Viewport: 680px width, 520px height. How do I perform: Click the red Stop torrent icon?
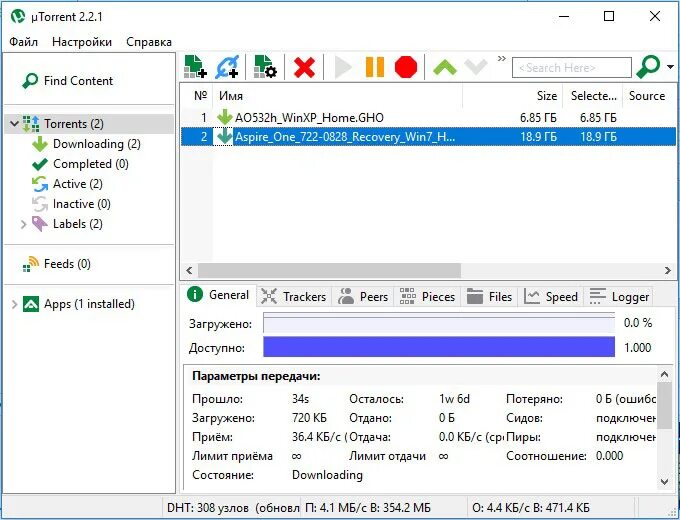coord(406,67)
